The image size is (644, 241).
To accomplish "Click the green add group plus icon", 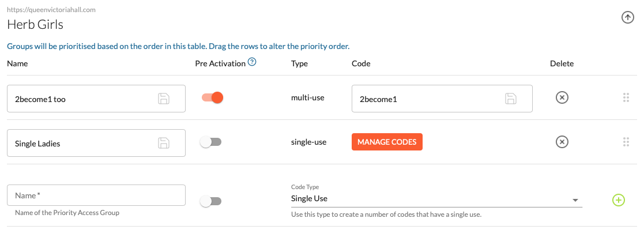I will click(618, 200).
